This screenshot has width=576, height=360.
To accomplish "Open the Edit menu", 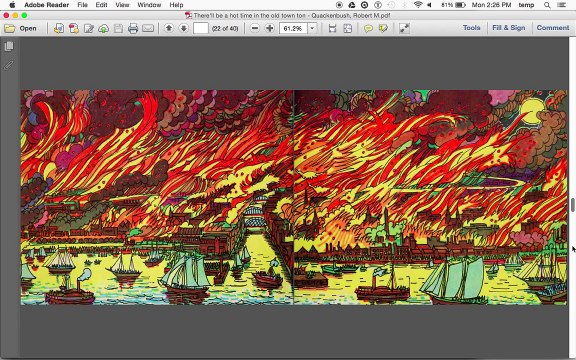I will pyautogui.click(x=101, y=5).
